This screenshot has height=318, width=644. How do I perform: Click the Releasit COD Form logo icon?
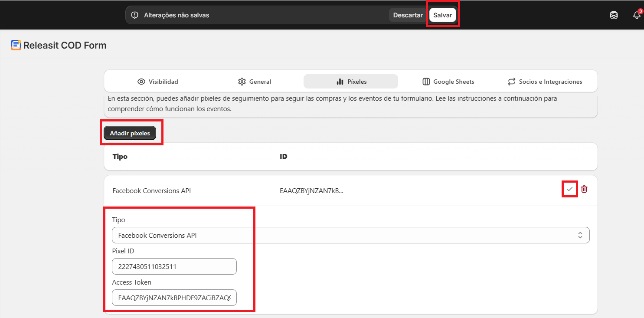(16, 45)
